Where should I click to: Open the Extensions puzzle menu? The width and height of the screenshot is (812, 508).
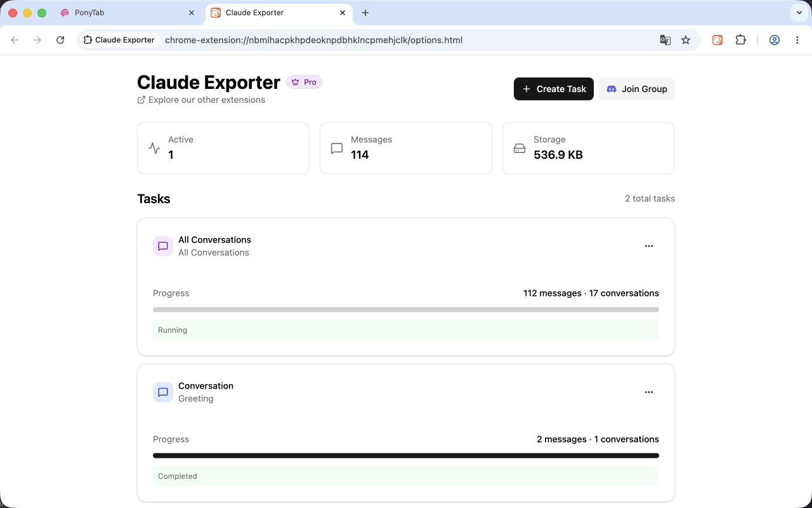[740, 40]
